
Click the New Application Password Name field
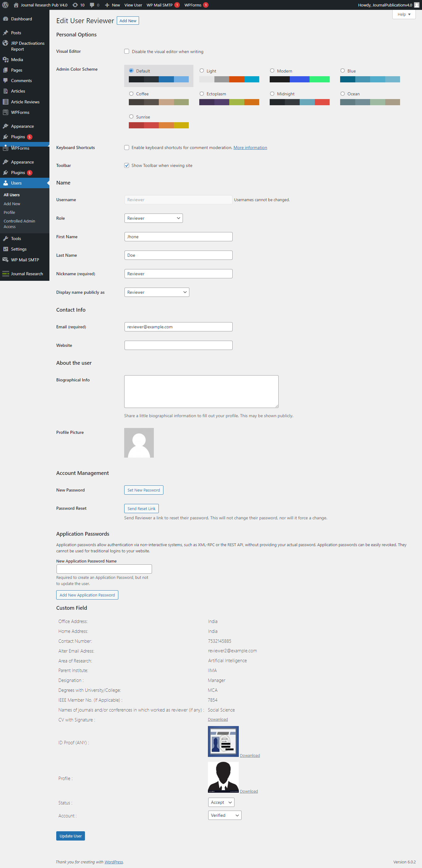(x=104, y=569)
